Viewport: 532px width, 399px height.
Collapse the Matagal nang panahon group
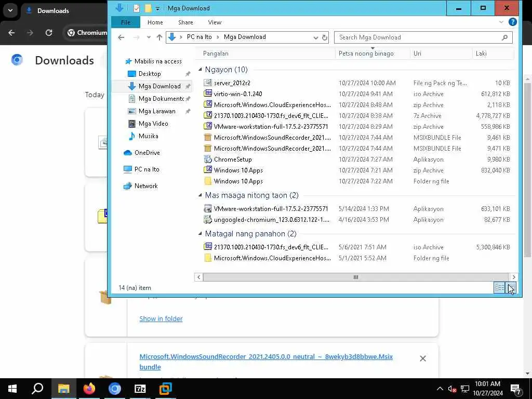[200, 233]
